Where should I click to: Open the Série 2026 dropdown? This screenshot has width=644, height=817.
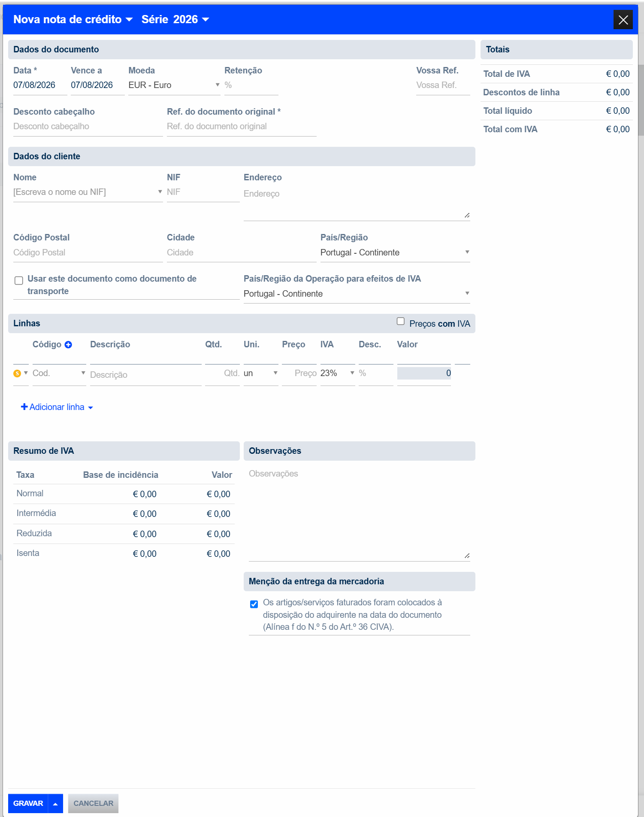point(175,20)
